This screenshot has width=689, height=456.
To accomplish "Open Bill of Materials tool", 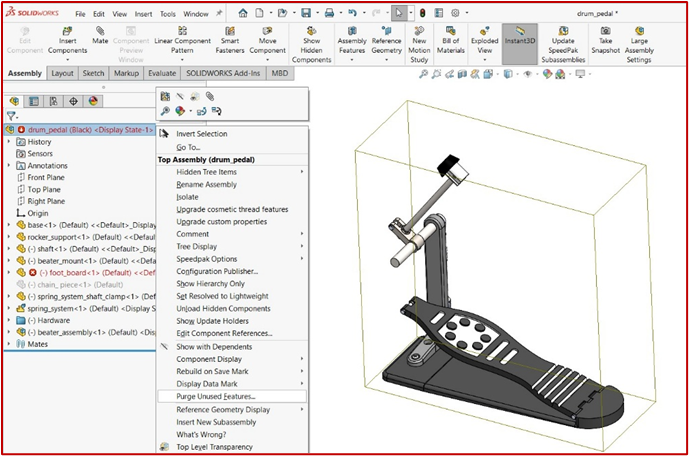I will [451, 40].
